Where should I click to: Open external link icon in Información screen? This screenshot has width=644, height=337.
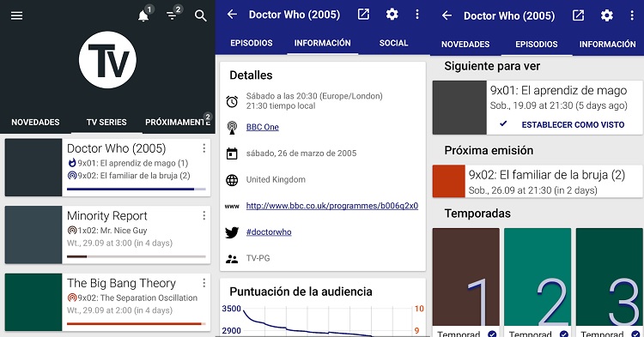(x=363, y=15)
